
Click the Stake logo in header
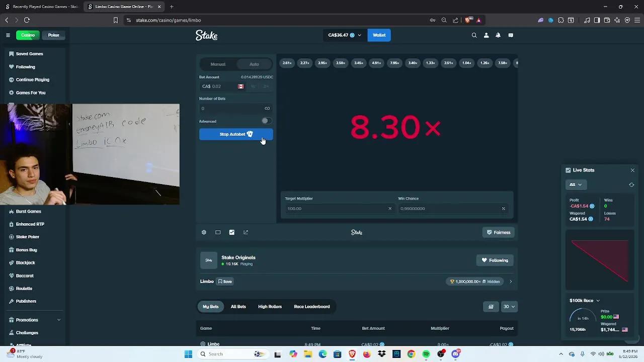click(x=206, y=35)
